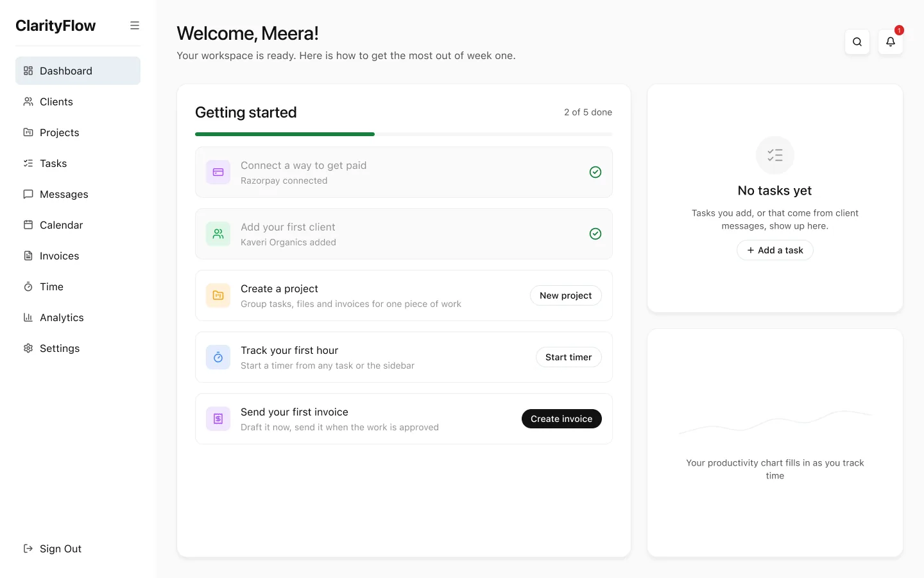Click the orange folder icon for Create a project

click(x=218, y=295)
